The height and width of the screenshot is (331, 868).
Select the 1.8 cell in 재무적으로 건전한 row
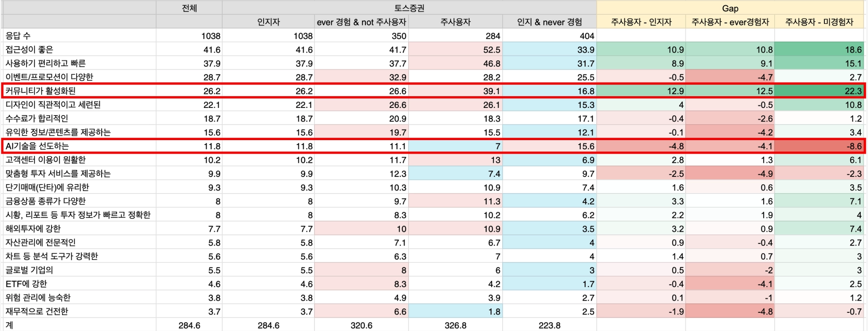[x=456, y=312]
